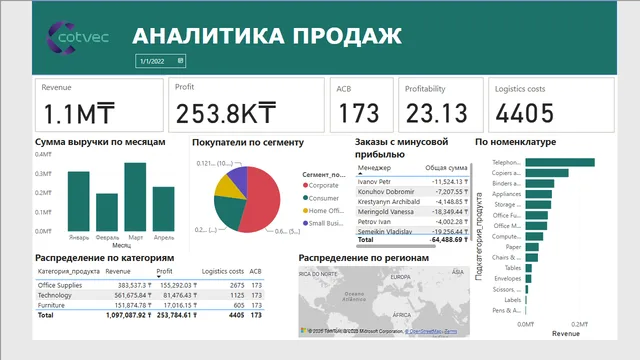Open the Terms link on the map
This screenshot has height=360, width=640.
[x=451, y=331]
